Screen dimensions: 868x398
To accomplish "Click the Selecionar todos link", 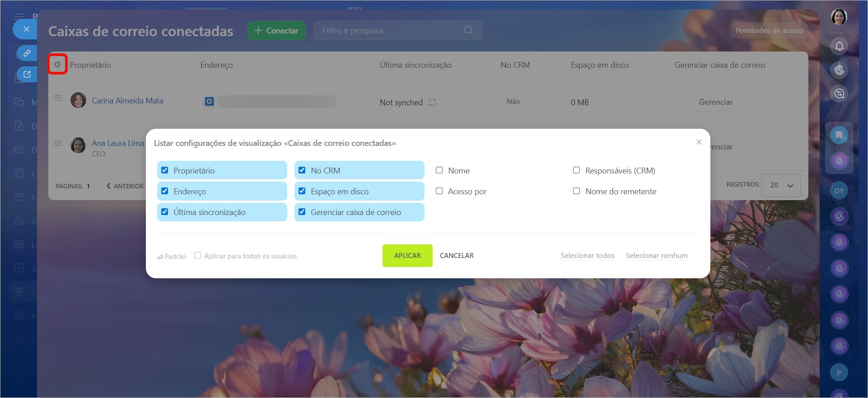I will [587, 256].
